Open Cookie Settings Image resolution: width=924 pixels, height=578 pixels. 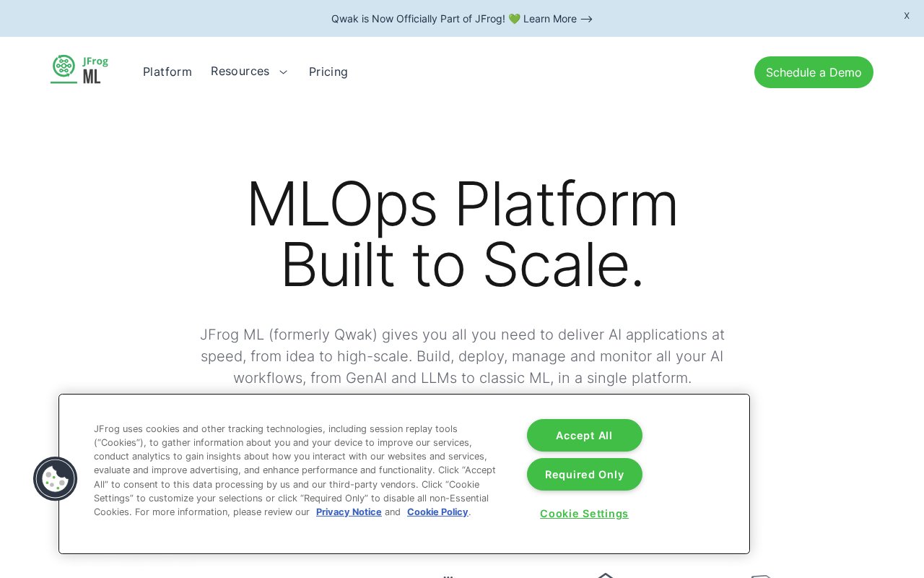[x=584, y=514]
